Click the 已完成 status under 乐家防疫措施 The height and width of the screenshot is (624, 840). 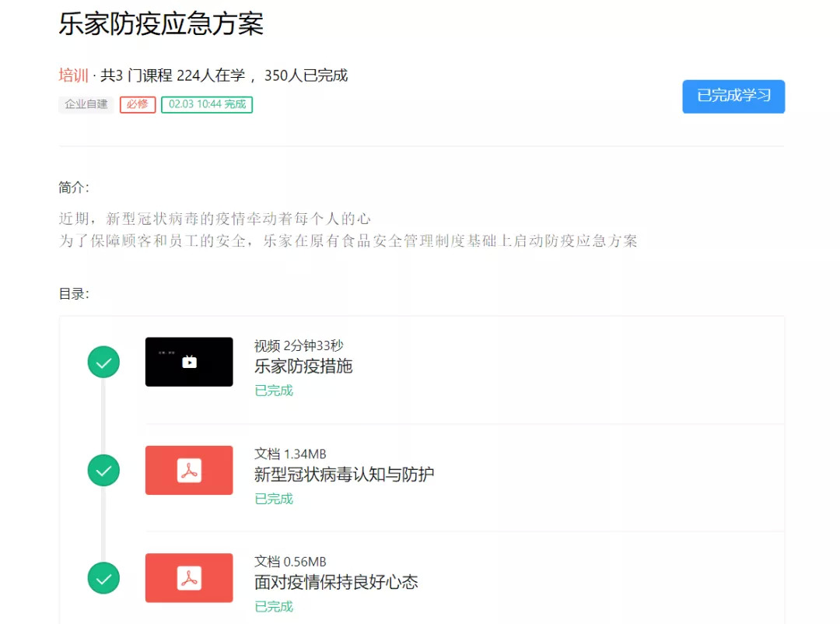(x=274, y=391)
